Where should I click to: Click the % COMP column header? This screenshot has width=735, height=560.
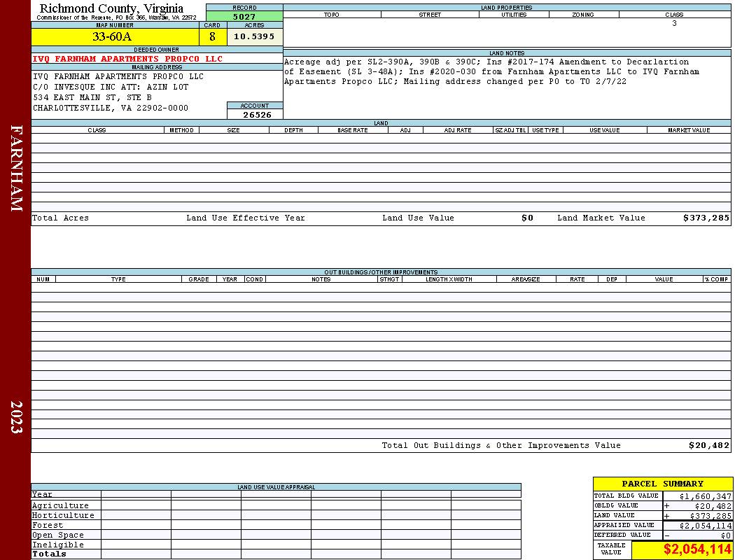coord(716,279)
